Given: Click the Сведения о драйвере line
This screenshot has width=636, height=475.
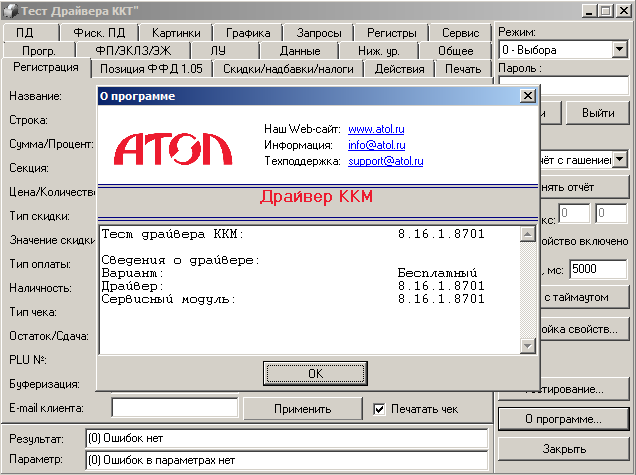Looking at the screenshot, I should point(180,260).
